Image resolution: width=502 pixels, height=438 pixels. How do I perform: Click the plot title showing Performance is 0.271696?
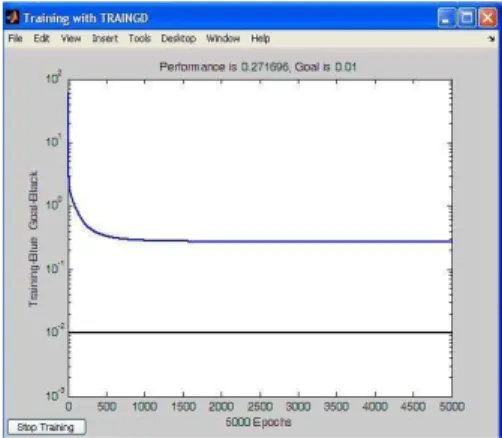[x=258, y=67]
